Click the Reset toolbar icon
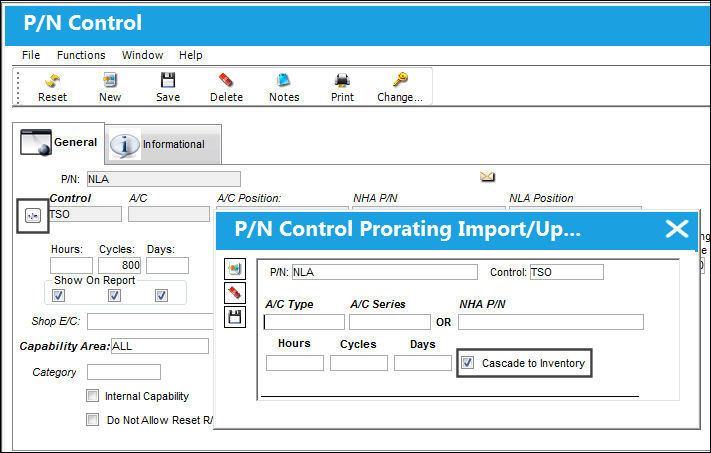711x453 pixels. pos(53,81)
